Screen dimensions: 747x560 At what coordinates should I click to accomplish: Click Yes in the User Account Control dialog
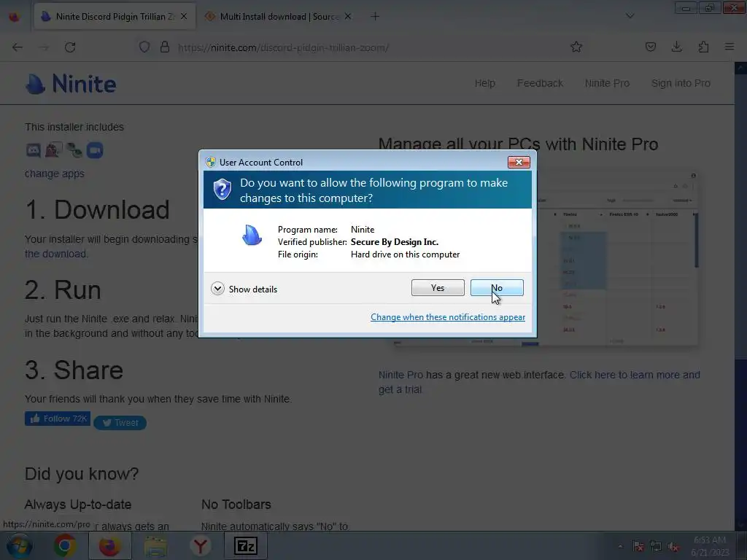438,287
